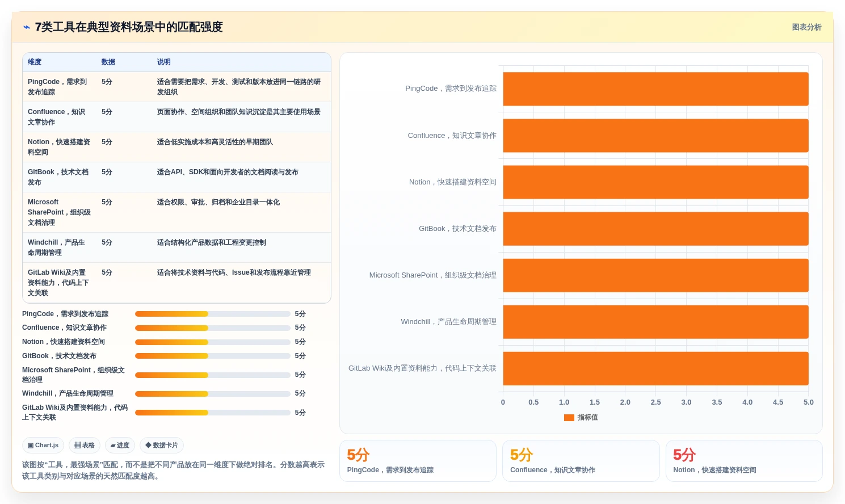The image size is (845, 504).
Task: Click the PingCode progress bar below the table
Action: coord(213,314)
